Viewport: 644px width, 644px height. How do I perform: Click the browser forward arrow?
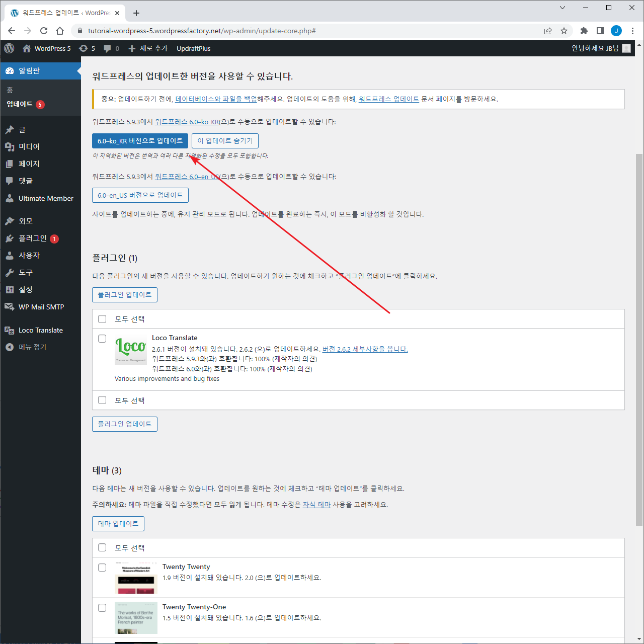pos(28,31)
